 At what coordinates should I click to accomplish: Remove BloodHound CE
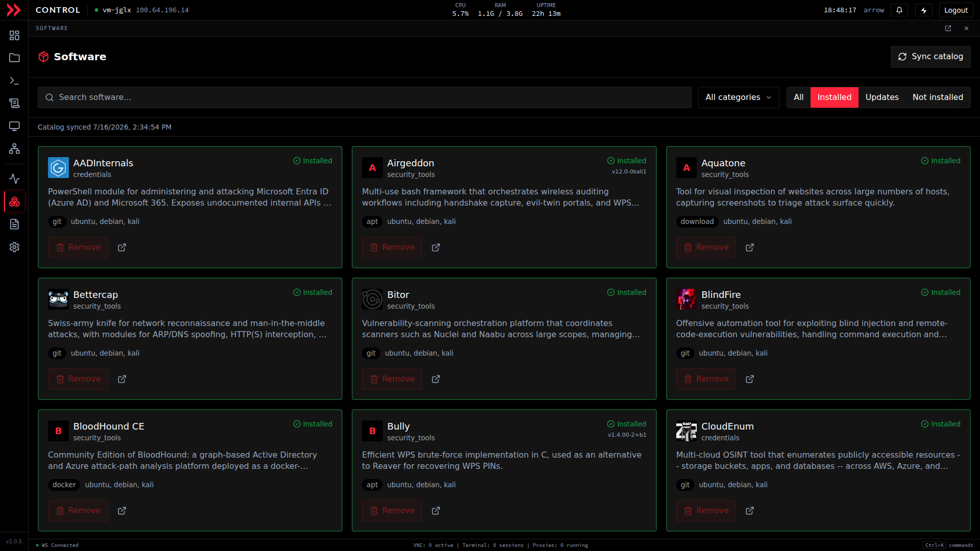click(78, 511)
